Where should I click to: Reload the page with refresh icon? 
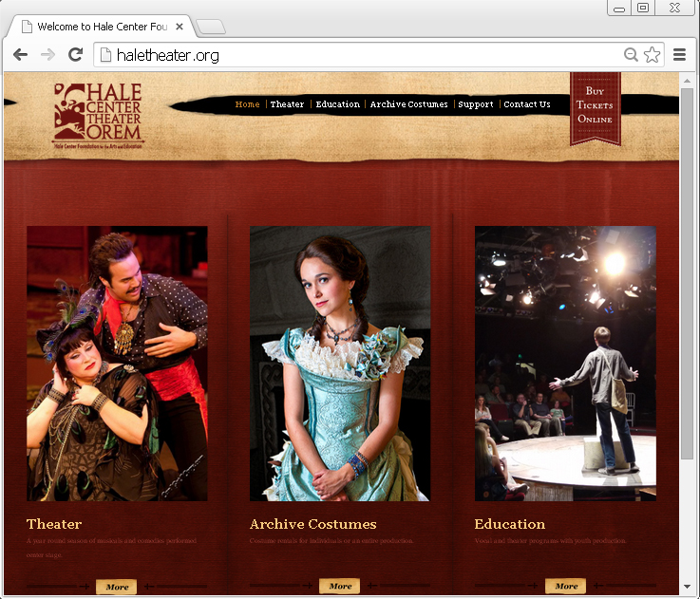point(76,55)
